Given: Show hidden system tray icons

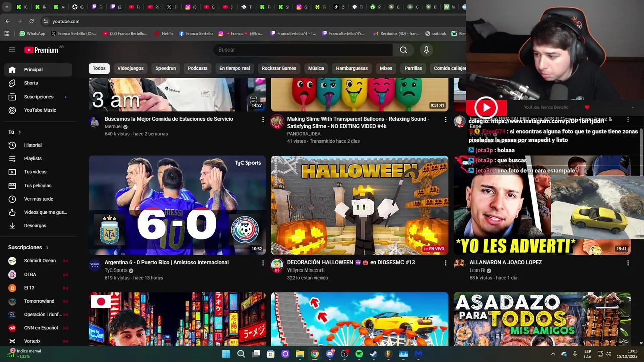Looking at the screenshot, I should 553,354.
